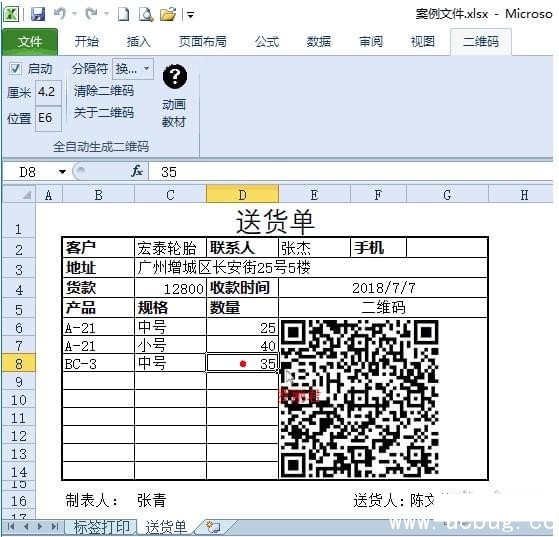Open the 分隔符 dropdown
This screenshot has height=537, width=559.
pyautogui.click(x=133, y=68)
